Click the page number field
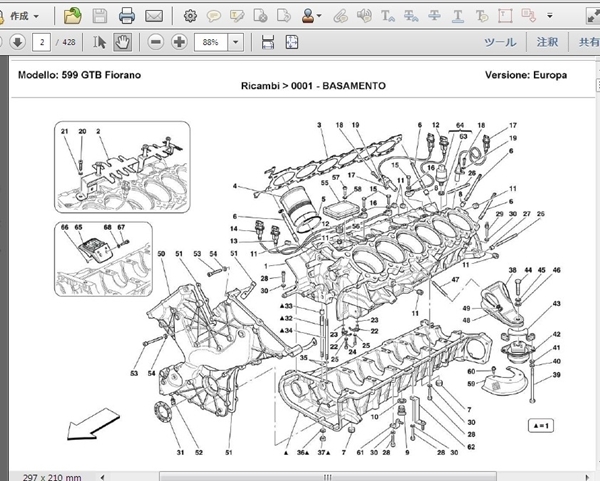The image size is (600, 481). tap(42, 42)
